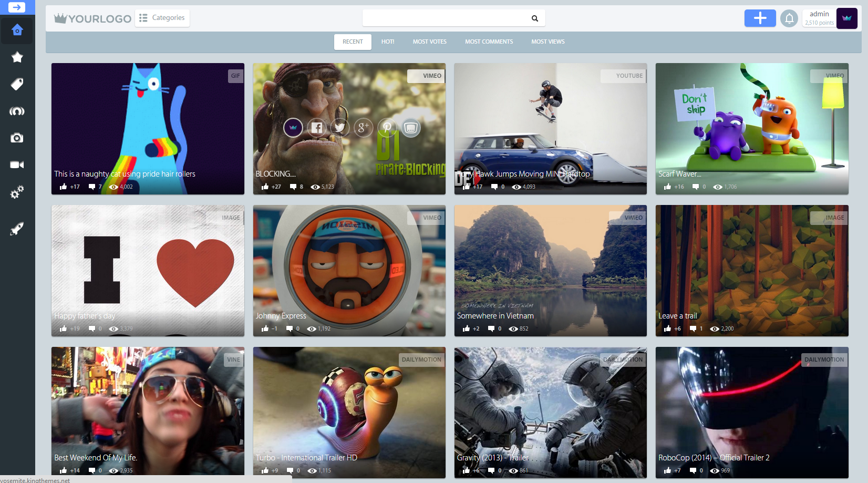Image resolution: width=868 pixels, height=483 pixels.
Task: Click the GIF badge on cat post
Action: point(235,76)
